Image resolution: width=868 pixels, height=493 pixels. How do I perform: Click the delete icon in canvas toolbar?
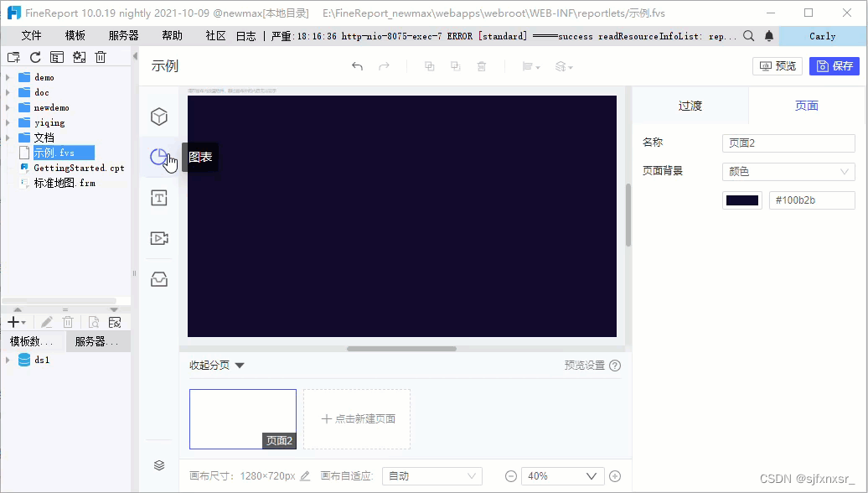[x=482, y=66]
